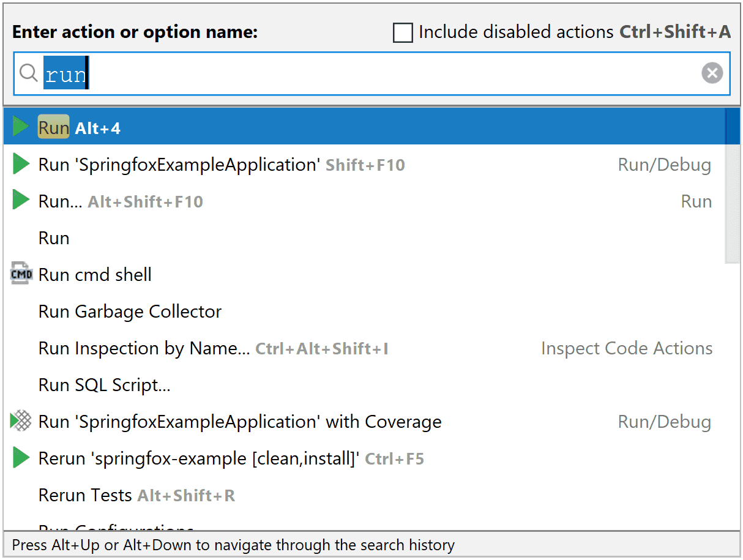Click the magnifying glass search icon
Image resolution: width=743 pixels, height=560 pixels.
(29, 73)
